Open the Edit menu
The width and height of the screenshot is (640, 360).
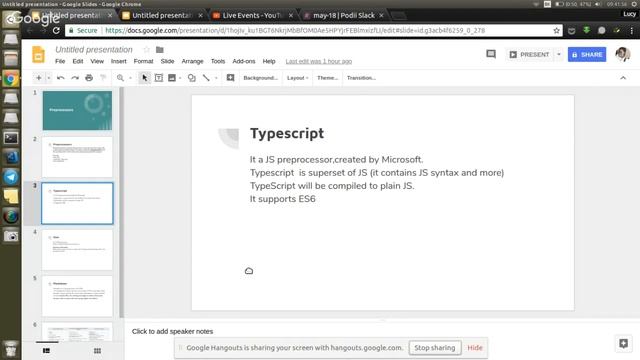tap(78, 61)
